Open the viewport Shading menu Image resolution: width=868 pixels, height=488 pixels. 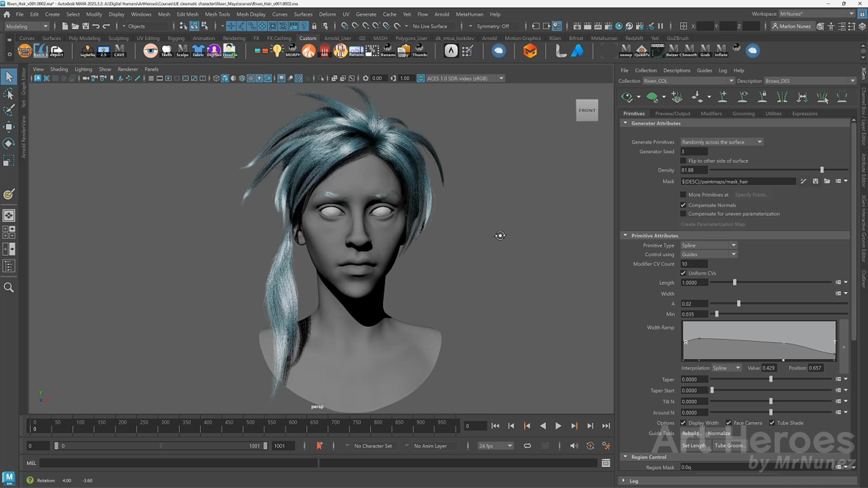click(x=59, y=69)
